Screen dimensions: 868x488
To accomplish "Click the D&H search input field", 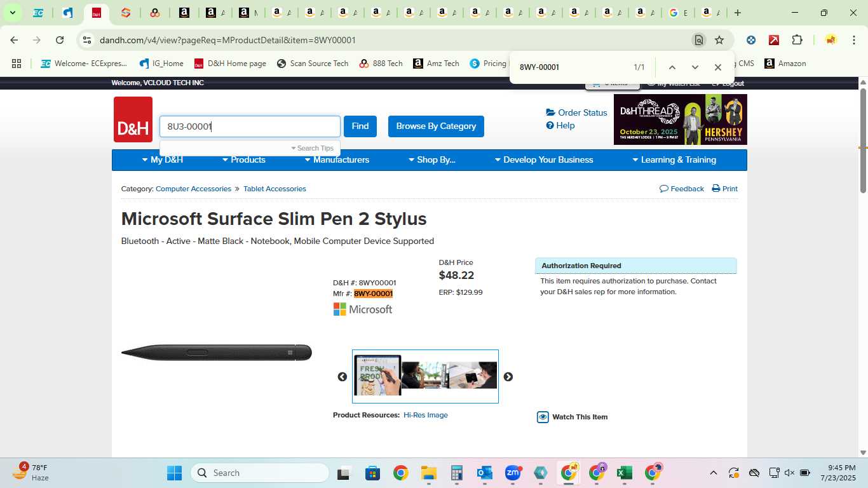I will pos(250,126).
